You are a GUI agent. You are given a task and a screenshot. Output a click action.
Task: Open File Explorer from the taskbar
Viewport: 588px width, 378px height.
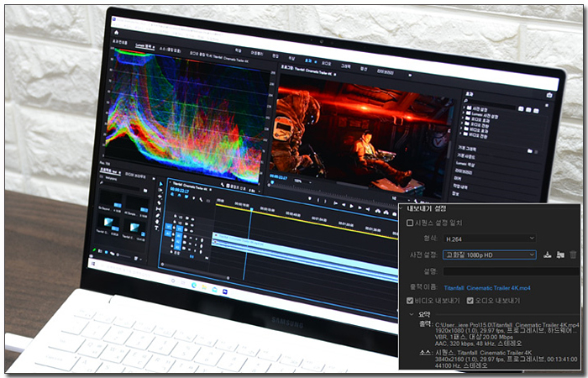pos(204,287)
